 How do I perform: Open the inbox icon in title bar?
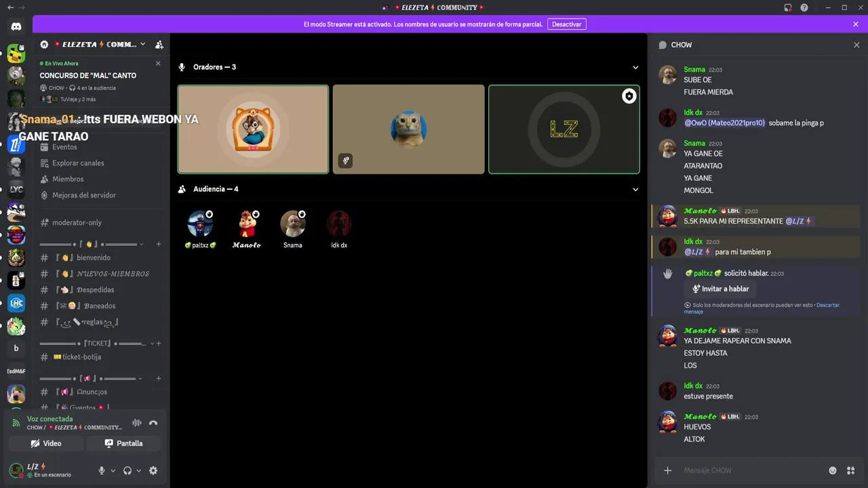(788, 7)
